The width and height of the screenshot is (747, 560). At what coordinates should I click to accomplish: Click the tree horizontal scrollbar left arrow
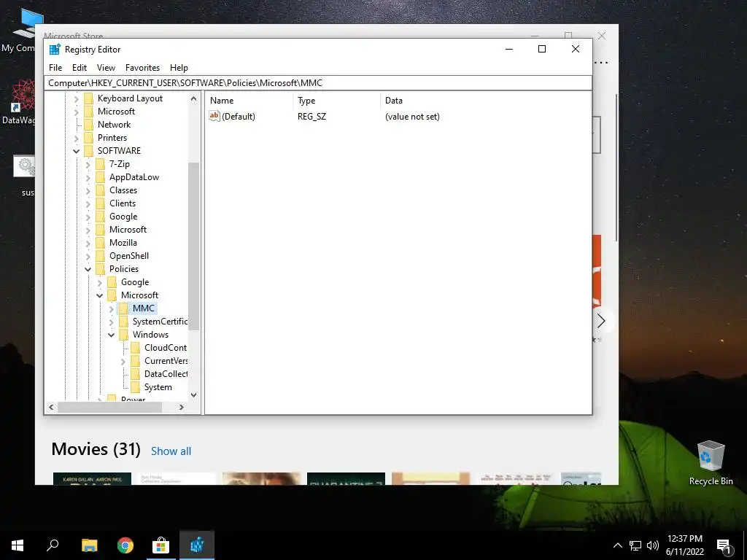pyautogui.click(x=52, y=407)
